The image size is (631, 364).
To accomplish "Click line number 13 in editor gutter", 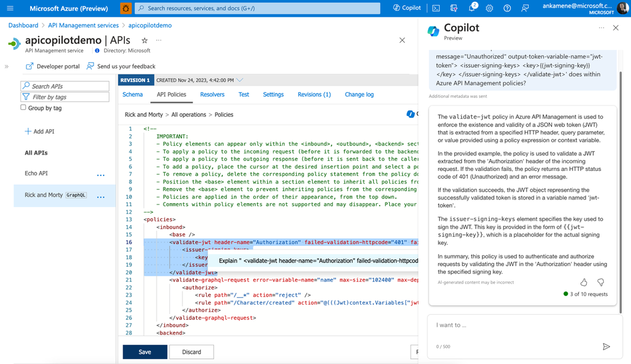I will [x=129, y=220].
